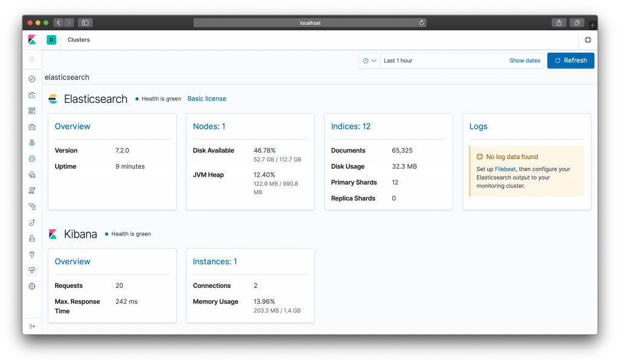The height and width of the screenshot is (364, 620).
Task: Open the space selector D avatar
Action: click(x=51, y=40)
